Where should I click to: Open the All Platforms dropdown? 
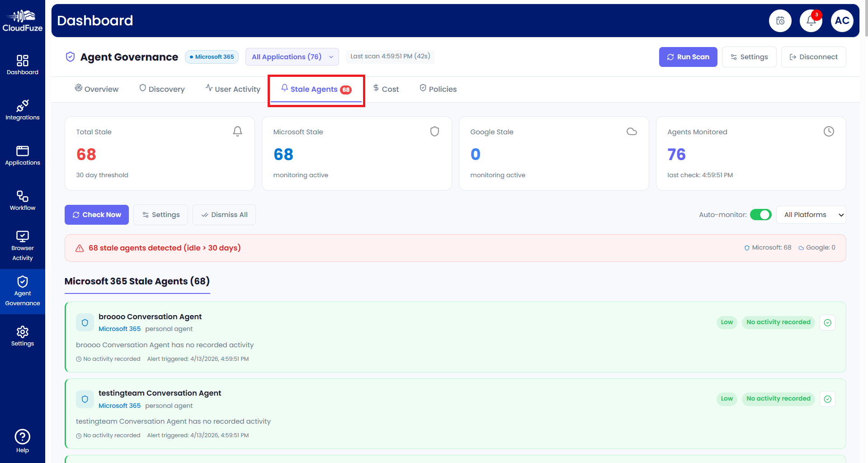pos(811,215)
